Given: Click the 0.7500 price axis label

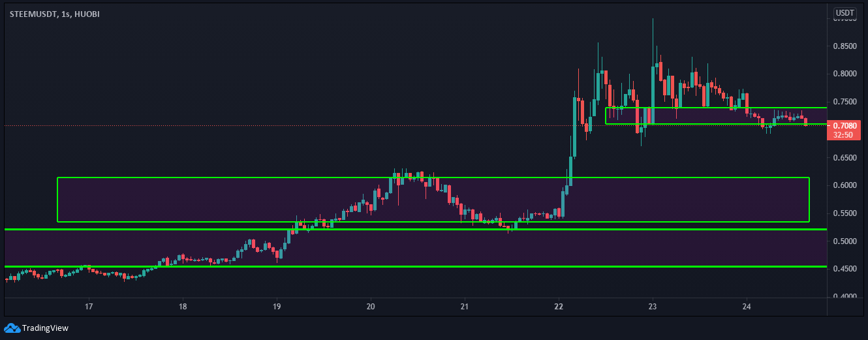Looking at the screenshot, I should tap(844, 102).
